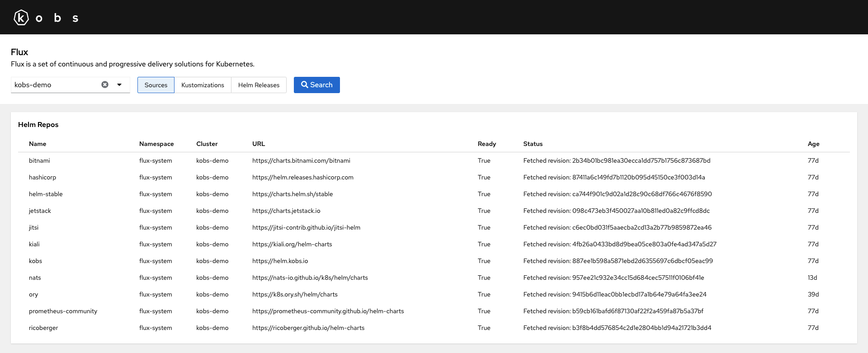Click URL https://jitsi-contrib.github.io/jitsi-helm
The height and width of the screenshot is (353, 868).
tap(307, 227)
